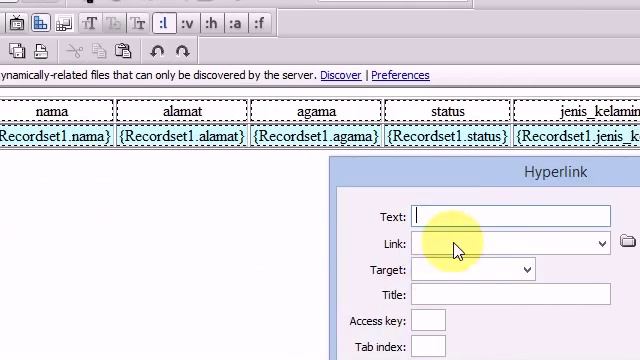Screen dimensions: 640x360
Task: Select the 'nama' header cell
Action: point(56,111)
